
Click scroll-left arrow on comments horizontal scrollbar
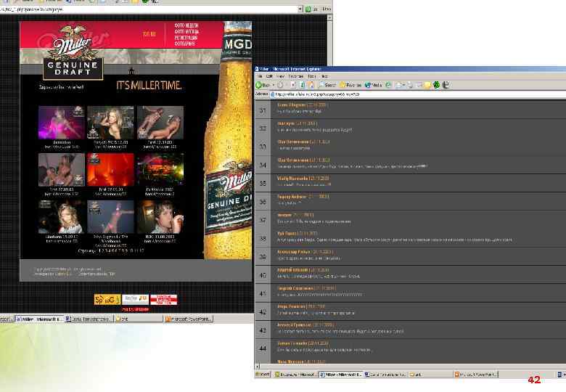point(258,366)
